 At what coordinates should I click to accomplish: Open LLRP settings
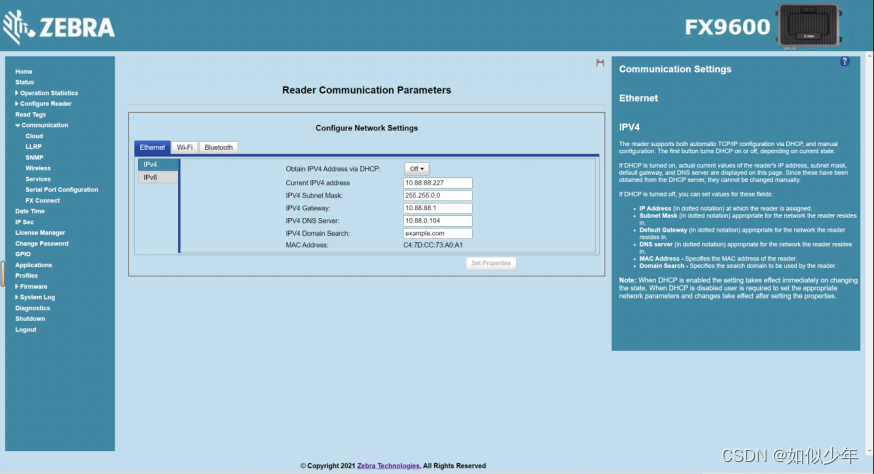click(33, 147)
